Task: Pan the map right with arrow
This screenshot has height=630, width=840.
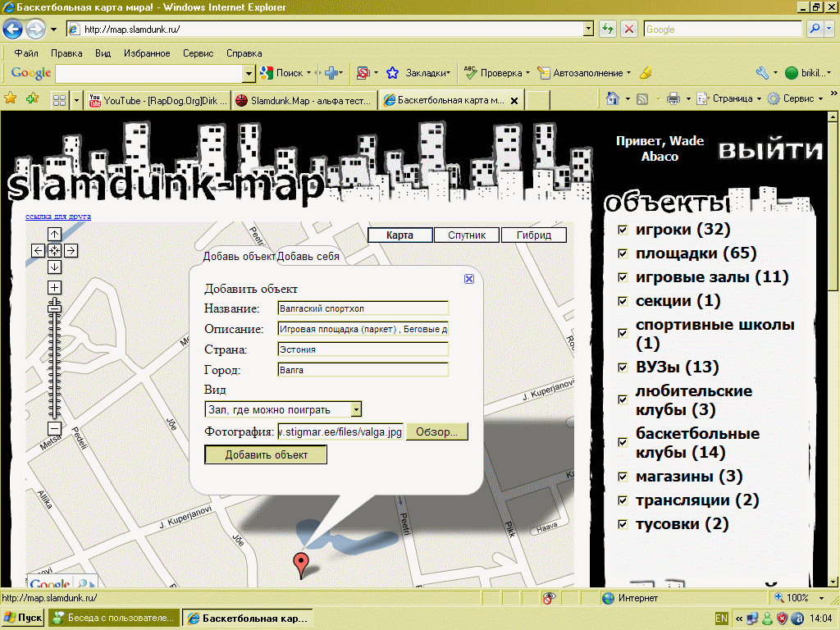Action: point(71,251)
